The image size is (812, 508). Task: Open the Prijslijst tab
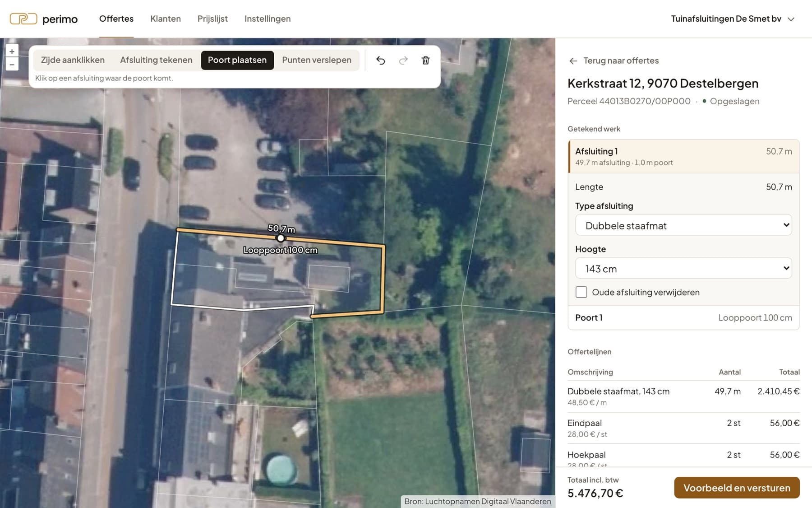click(212, 19)
